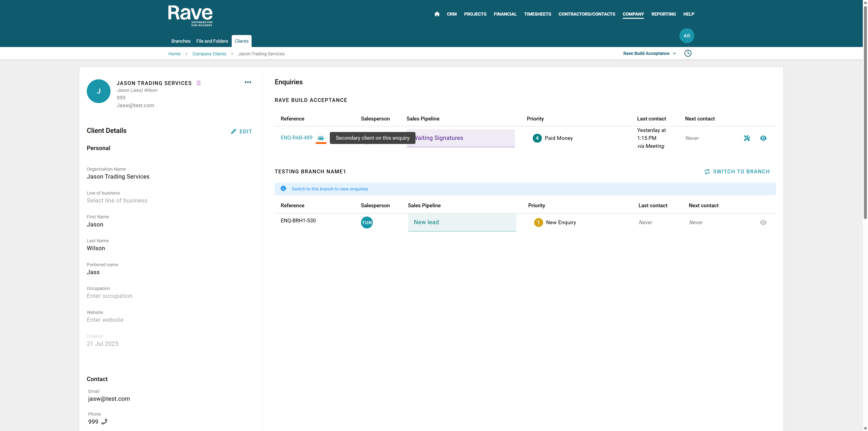
Task: Open the clock history icon
Action: (x=688, y=53)
